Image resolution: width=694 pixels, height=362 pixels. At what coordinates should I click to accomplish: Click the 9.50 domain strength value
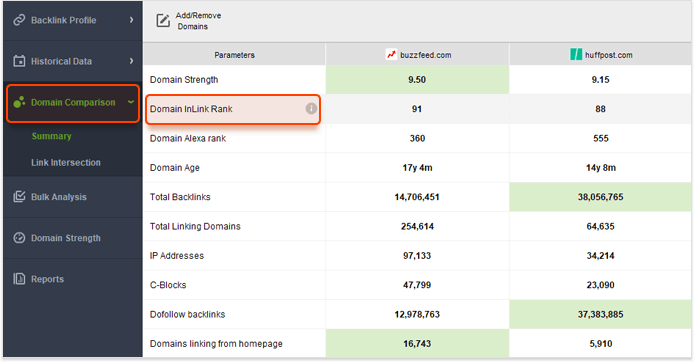(x=417, y=80)
